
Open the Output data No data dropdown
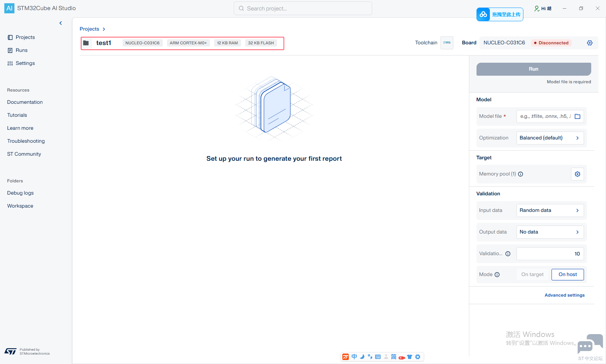(550, 232)
